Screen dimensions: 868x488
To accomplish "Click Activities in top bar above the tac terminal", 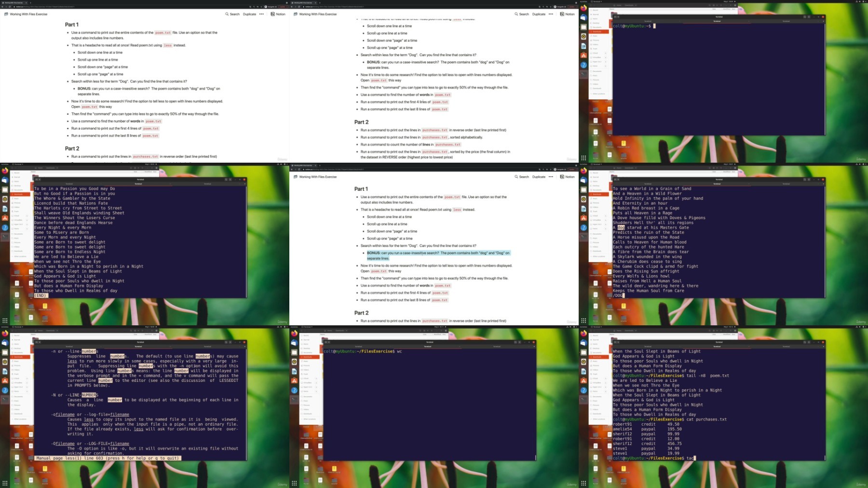I will 583,327.
